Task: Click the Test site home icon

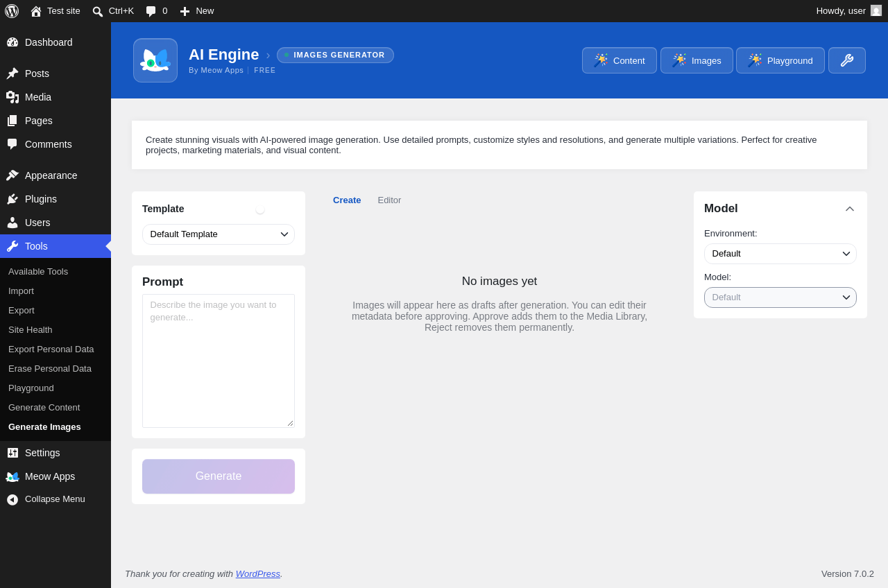Action: pos(36,11)
